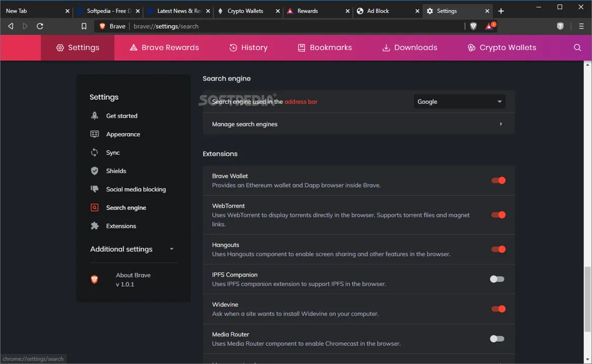Click the Brave lion logo beside About Brave
The height and width of the screenshot is (364, 592).
95,280
